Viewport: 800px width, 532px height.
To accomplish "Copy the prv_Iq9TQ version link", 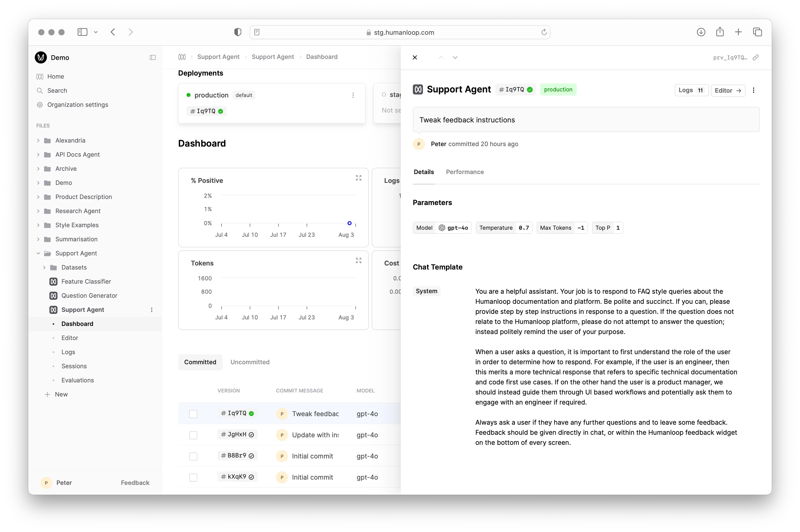I will pos(756,57).
